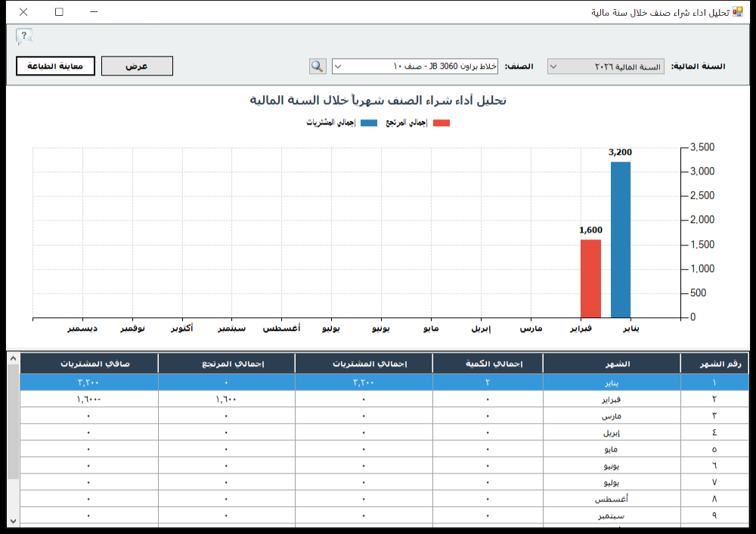Click the table scrollbar down arrow
This screenshot has height=534, width=756.
click(13, 521)
